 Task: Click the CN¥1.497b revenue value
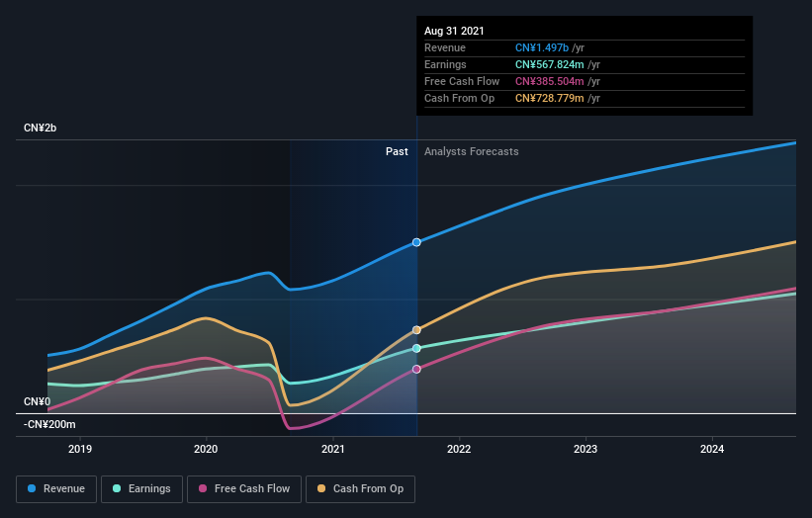(542, 47)
